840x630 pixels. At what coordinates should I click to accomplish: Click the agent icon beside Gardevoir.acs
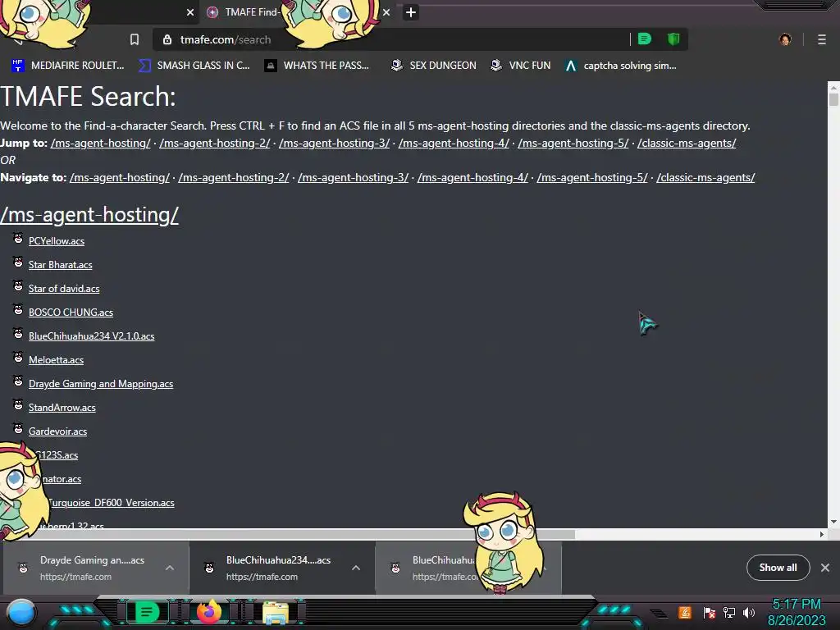click(x=18, y=428)
